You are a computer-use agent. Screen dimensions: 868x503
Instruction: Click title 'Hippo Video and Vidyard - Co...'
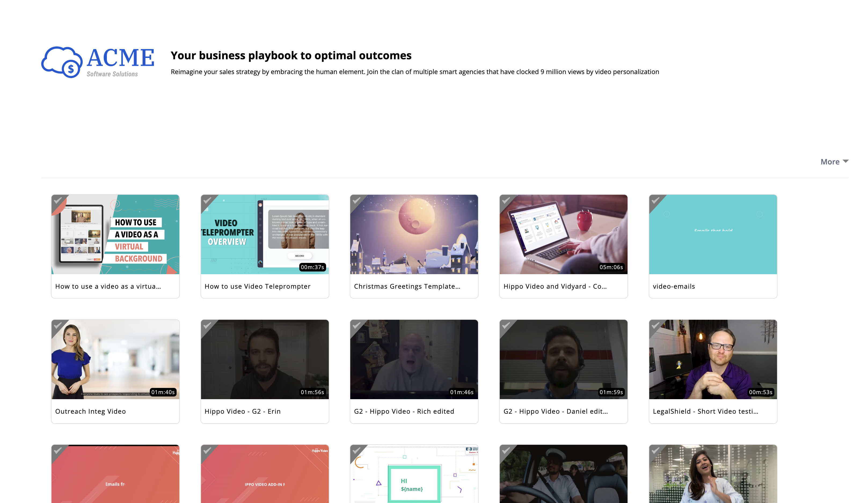coord(555,287)
